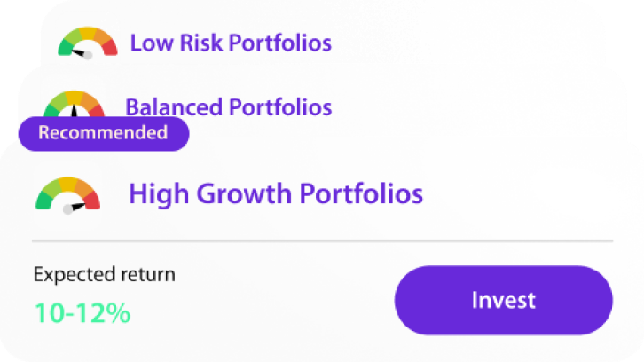This screenshot has height=362, width=644.
Task: Click the 10-12% return value
Action: pyautogui.click(x=82, y=313)
